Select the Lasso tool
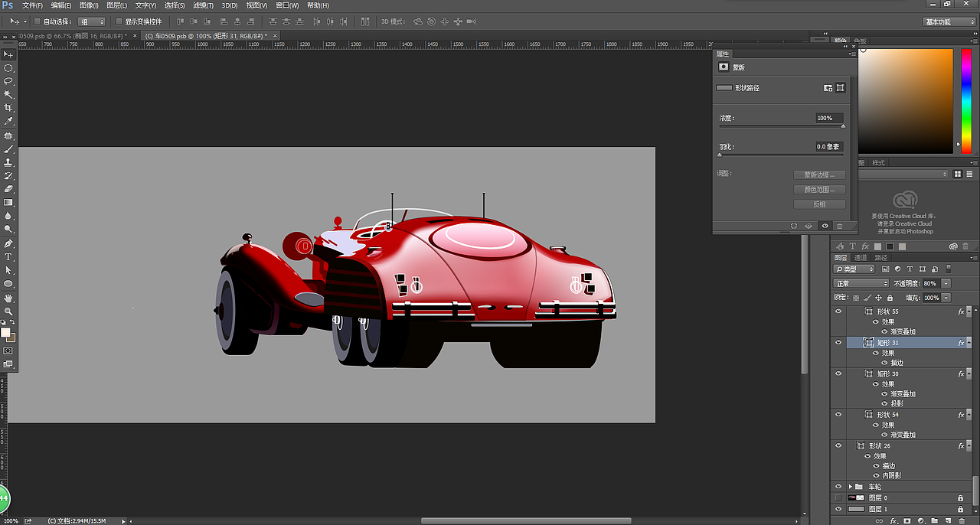980x525 pixels. pyautogui.click(x=8, y=81)
